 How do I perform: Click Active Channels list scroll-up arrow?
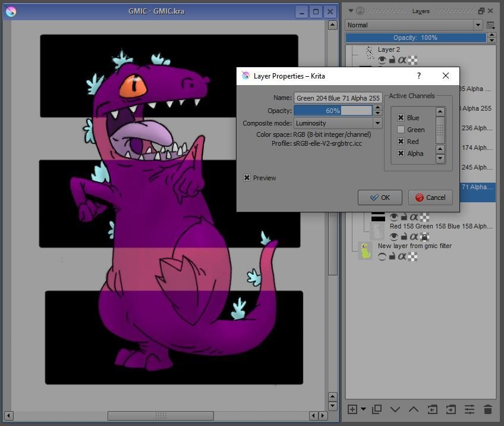coord(440,111)
